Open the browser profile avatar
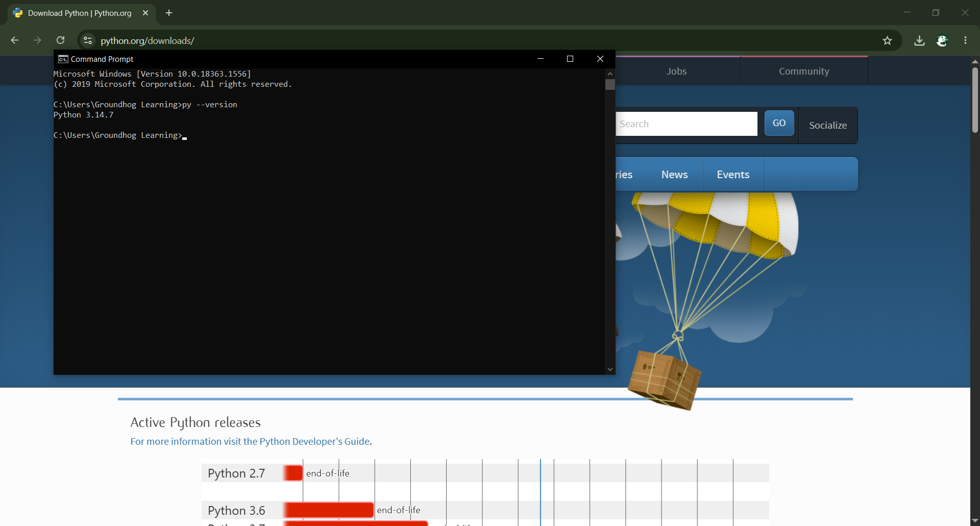Image resolution: width=980 pixels, height=526 pixels. point(942,40)
